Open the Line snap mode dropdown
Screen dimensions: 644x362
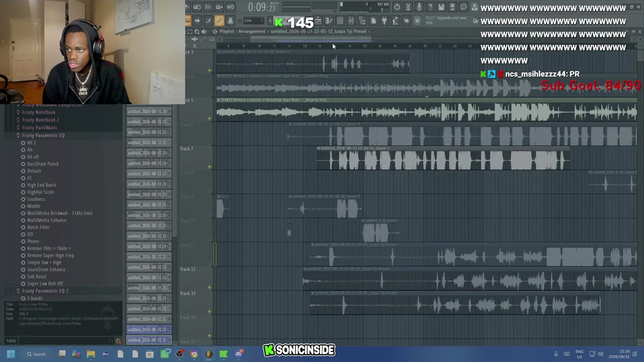[255, 21]
